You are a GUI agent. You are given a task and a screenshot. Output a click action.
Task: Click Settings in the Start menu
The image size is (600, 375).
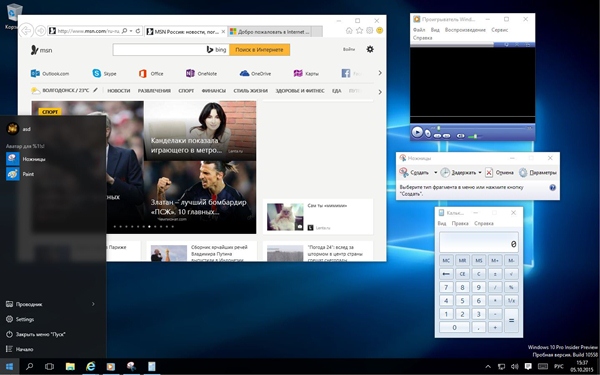pos(20,319)
